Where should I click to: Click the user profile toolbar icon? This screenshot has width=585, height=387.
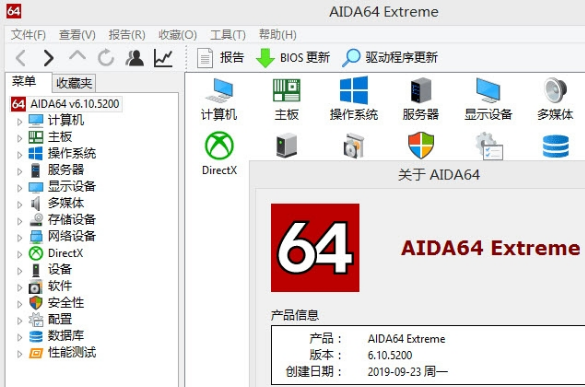tap(135, 58)
